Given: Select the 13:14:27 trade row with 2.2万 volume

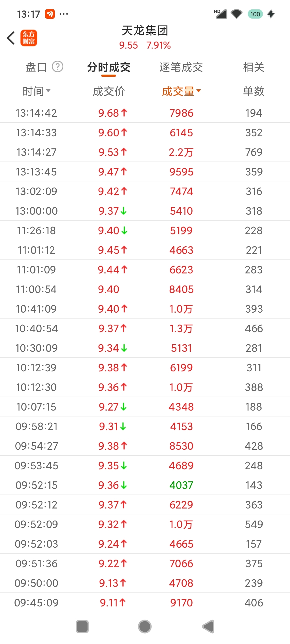Looking at the screenshot, I should tap(145, 152).
